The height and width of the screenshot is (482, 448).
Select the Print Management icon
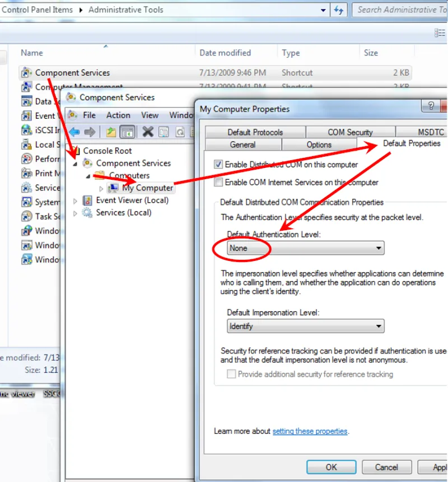[x=25, y=174]
